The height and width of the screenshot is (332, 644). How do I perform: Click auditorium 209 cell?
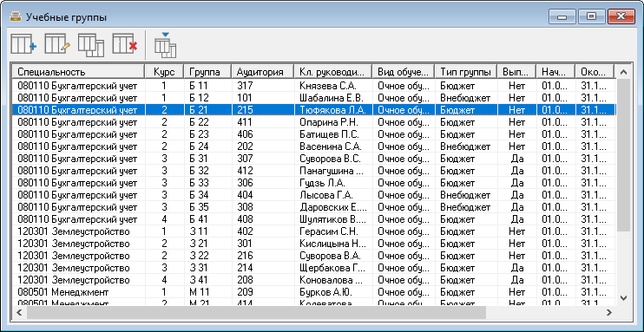click(x=263, y=292)
